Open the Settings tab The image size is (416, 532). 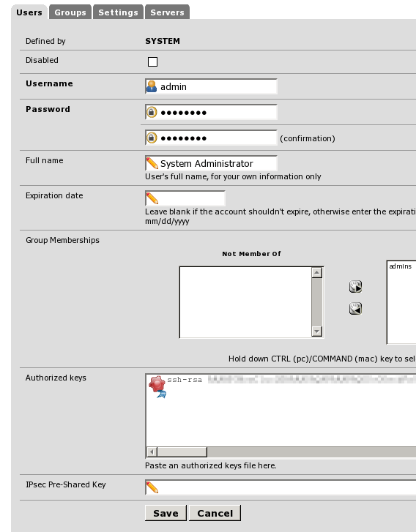(118, 12)
